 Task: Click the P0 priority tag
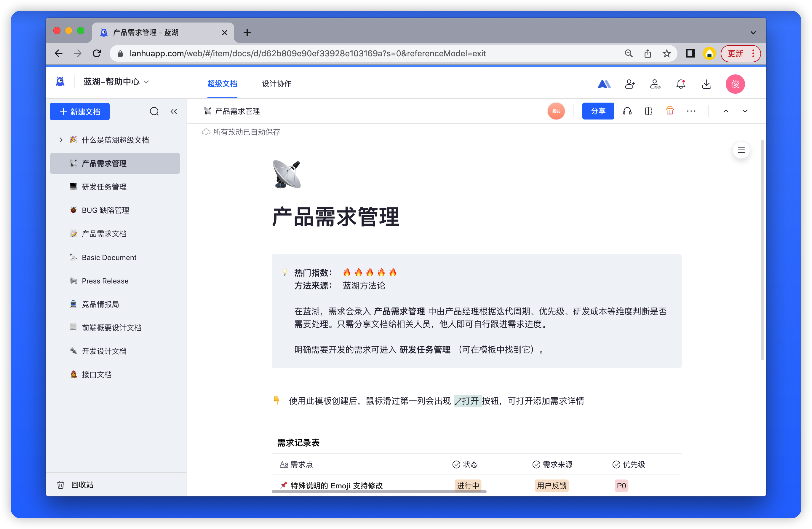(x=621, y=485)
